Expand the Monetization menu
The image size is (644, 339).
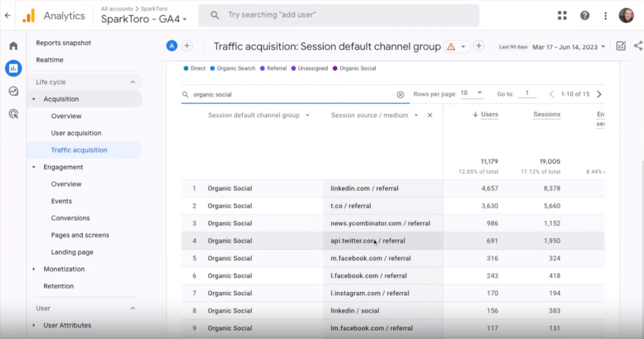(34, 269)
